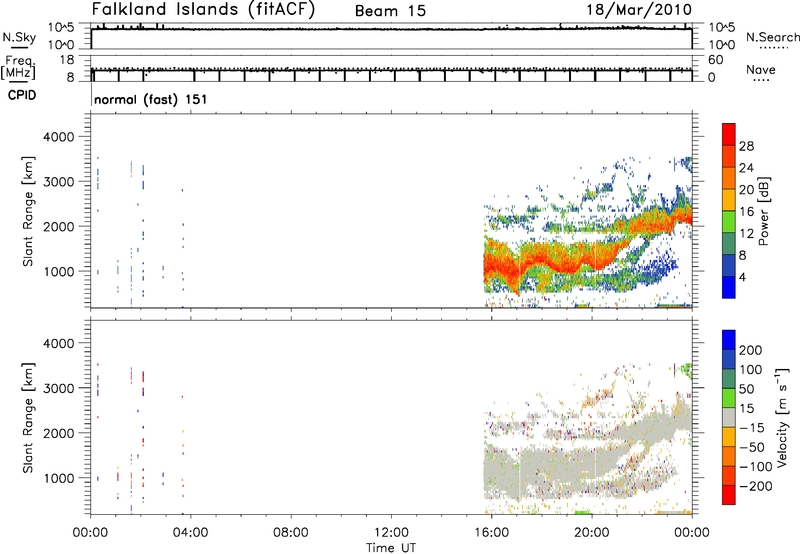Click the "08:00" time tick label
Screen dimensions: 800x554
click(291, 533)
